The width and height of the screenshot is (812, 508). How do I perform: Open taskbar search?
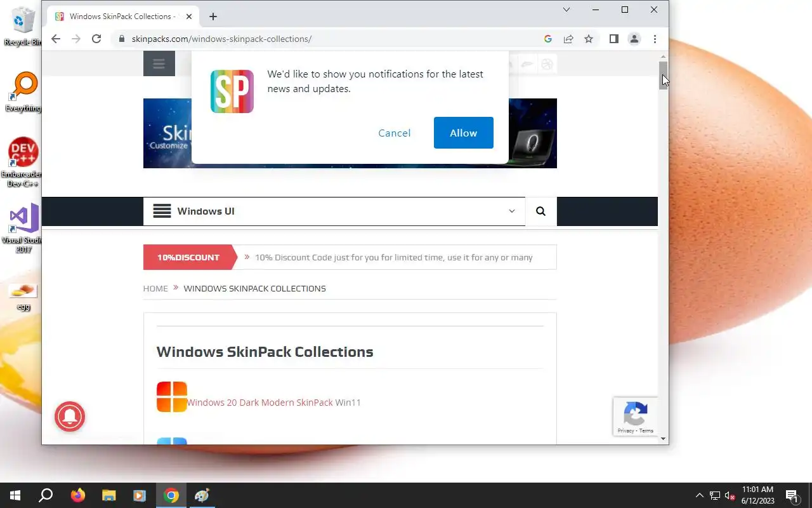(x=46, y=495)
